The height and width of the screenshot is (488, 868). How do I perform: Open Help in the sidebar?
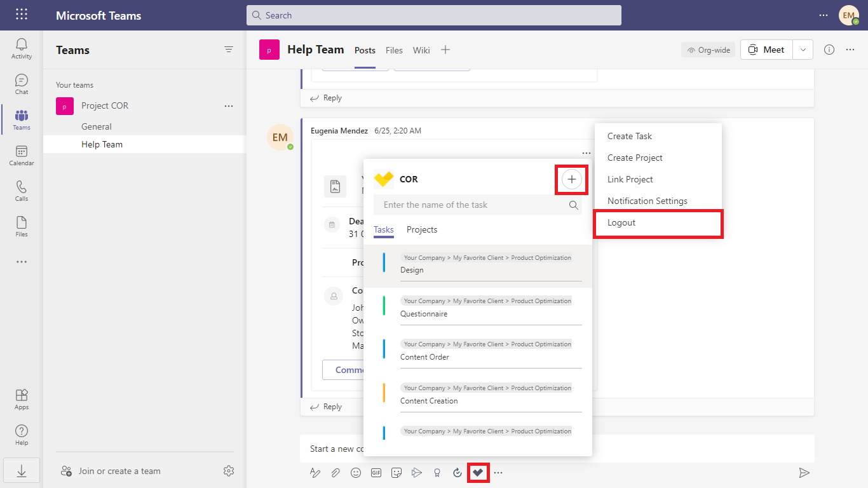click(22, 435)
